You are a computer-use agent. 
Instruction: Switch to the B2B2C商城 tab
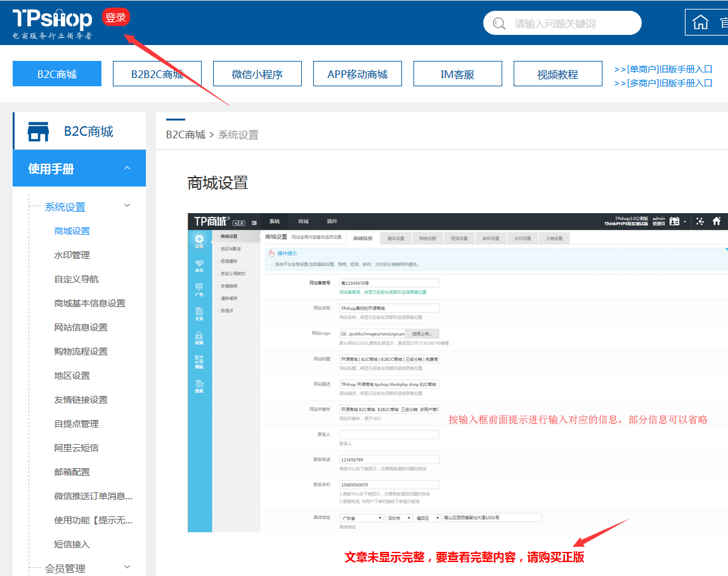[157, 74]
